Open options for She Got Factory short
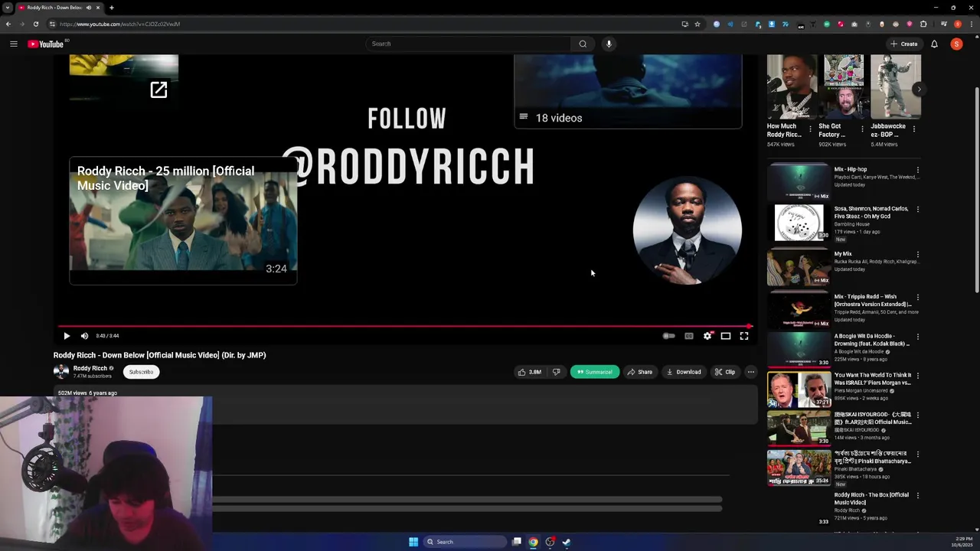The height and width of the screenshot is (551, 980). click(862, 129)
